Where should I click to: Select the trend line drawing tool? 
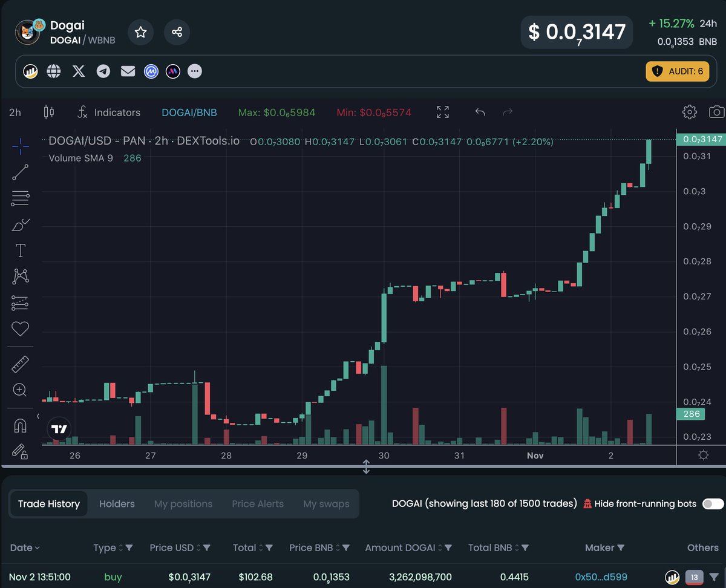click(20, 172)
